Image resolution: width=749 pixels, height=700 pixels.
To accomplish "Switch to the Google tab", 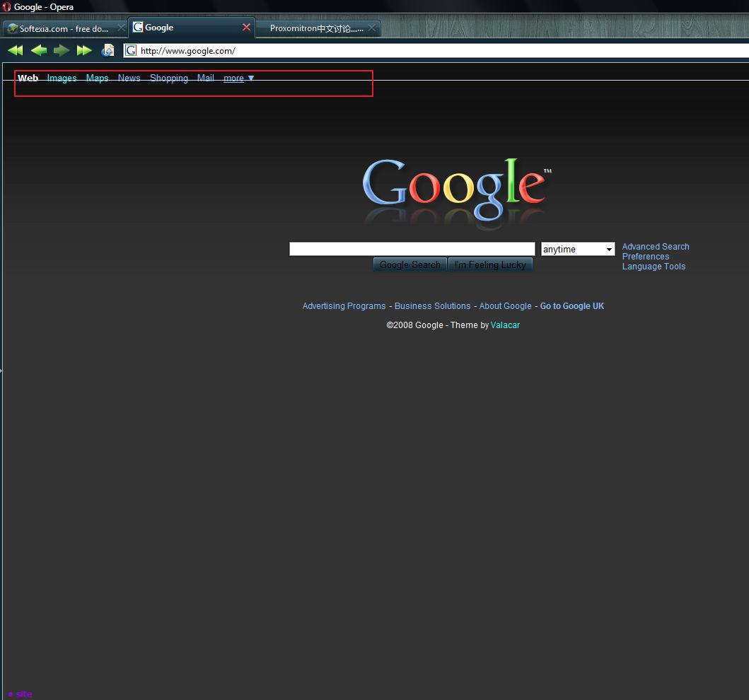I will tap(192, 27).
